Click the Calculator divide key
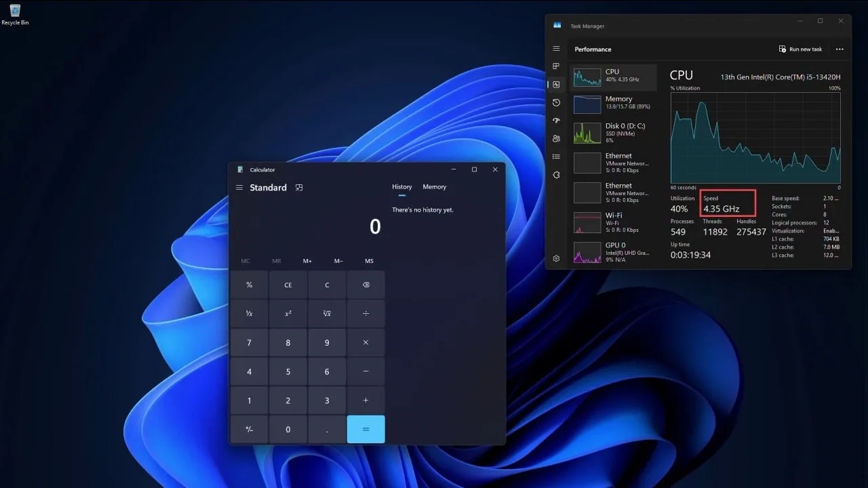Screen dimensions: 868x488 click(366, 314)
